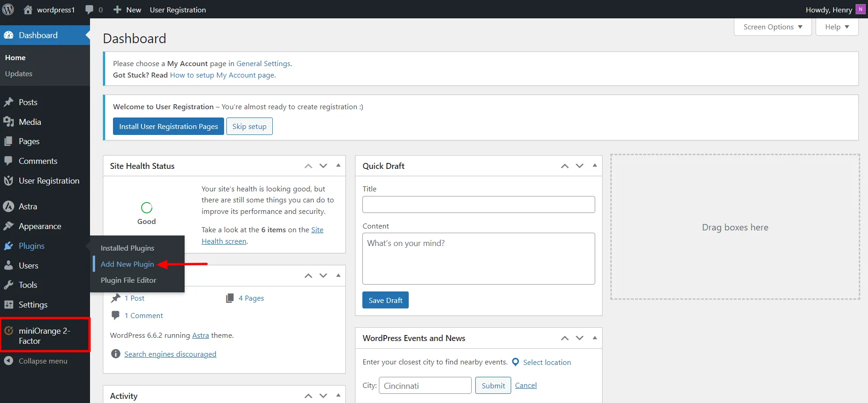Submit the city for nearby events

pyautogui.click(x=493, y=386)
